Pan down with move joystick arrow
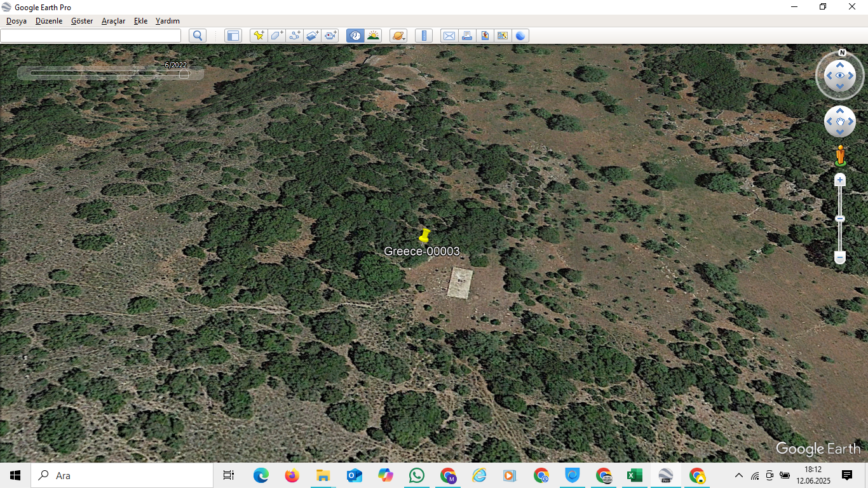 [x=840, y=132]
